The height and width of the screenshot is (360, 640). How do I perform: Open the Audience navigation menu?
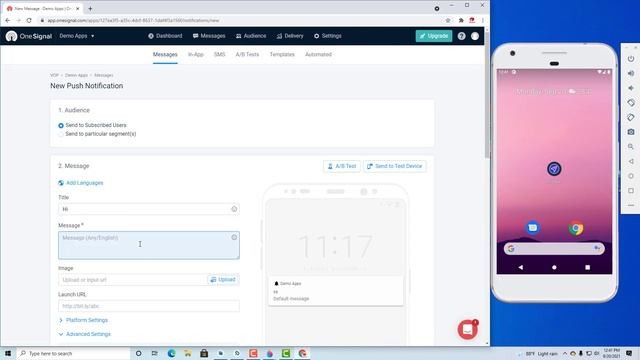coord(251,36)
